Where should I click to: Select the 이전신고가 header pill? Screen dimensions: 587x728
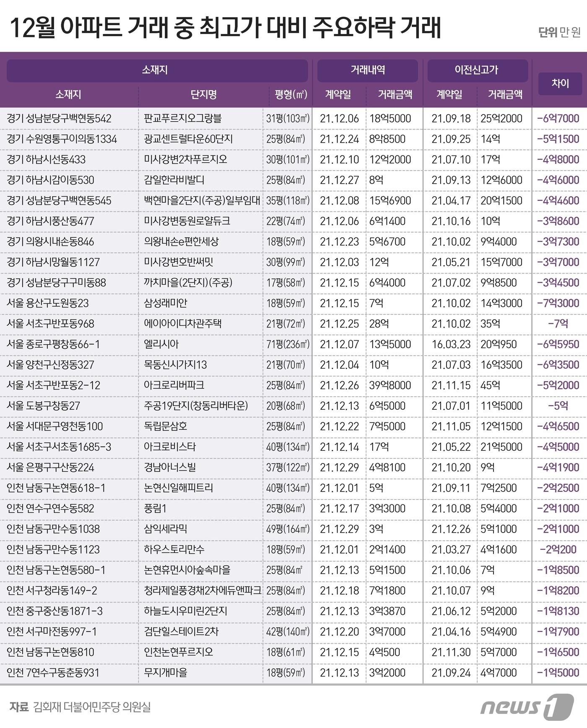click(477, 70)
